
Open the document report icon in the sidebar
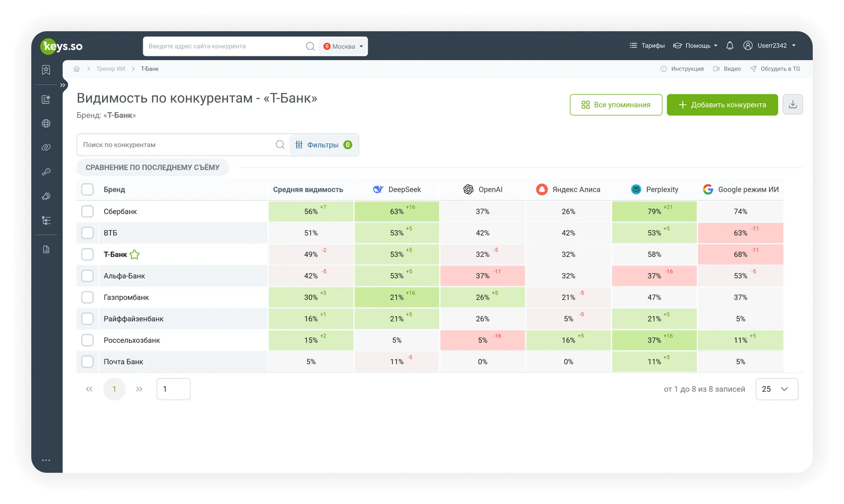[x=46, y=249]
